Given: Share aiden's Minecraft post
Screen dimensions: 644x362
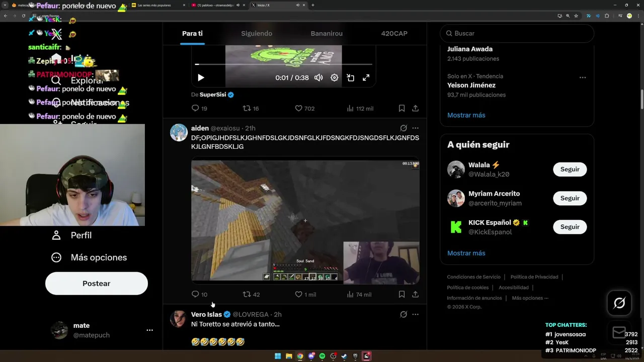Looking at the screenshot, I should pyautogui.click(x=415, y=294).
